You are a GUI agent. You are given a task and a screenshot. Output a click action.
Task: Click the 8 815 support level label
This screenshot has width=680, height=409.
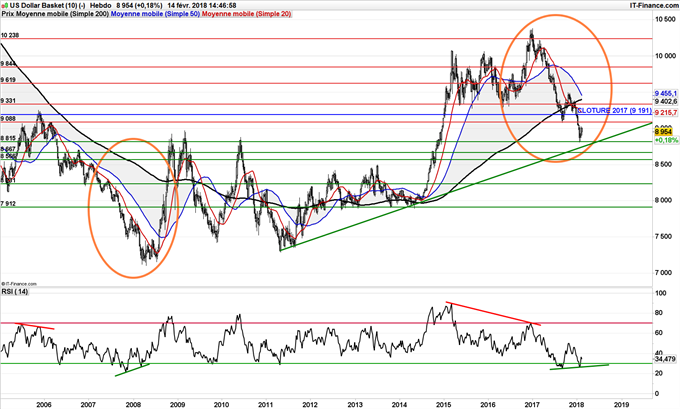coord(8,138)
